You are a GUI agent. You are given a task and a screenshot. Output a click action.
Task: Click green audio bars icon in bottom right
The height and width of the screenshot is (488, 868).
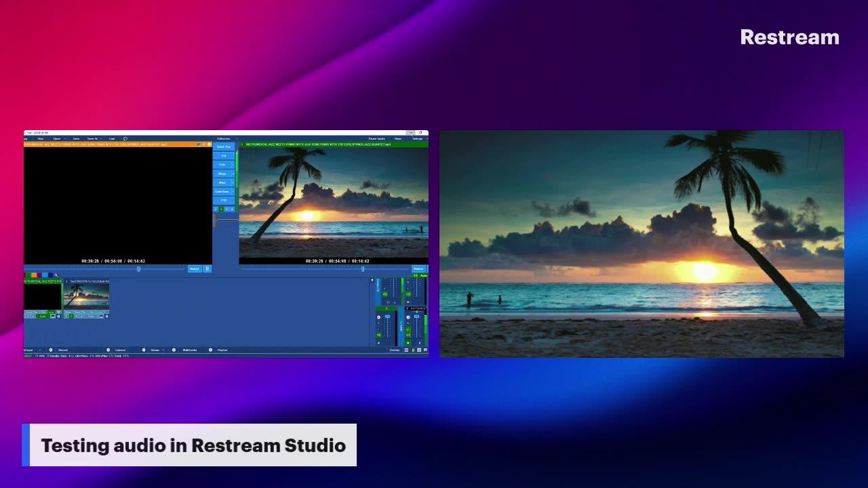tap(413, 350)
